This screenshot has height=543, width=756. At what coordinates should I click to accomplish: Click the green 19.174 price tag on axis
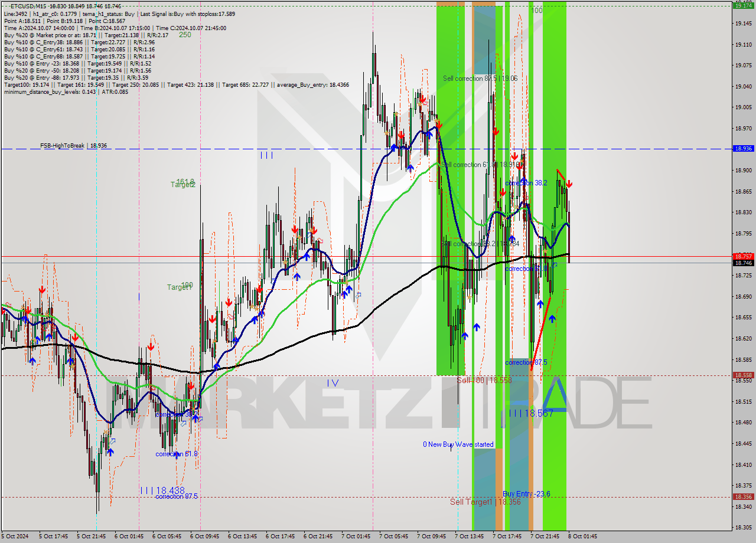pyautogui.click(x=743, y=6)
